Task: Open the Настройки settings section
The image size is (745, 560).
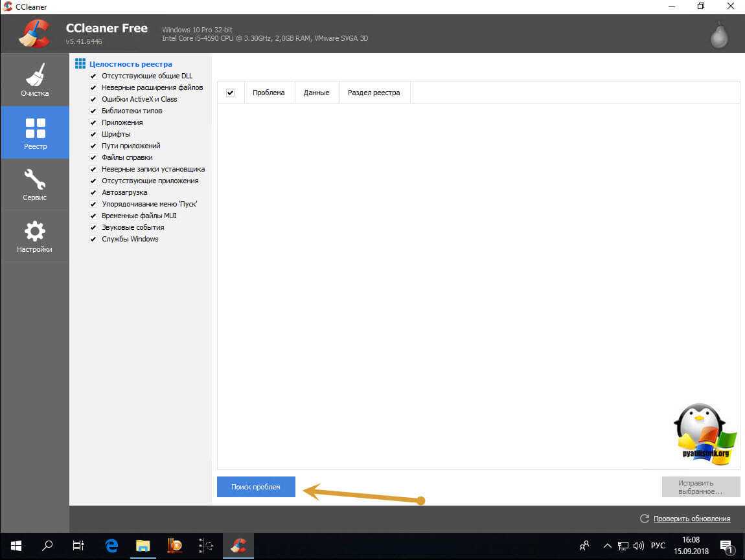Action: click(x=34, y=236)
